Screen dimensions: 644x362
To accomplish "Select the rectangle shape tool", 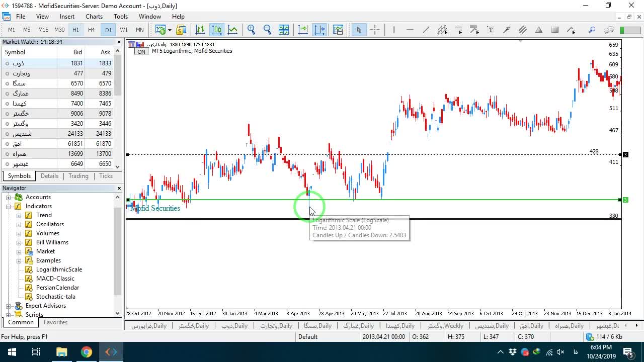I will pos(555,30).
